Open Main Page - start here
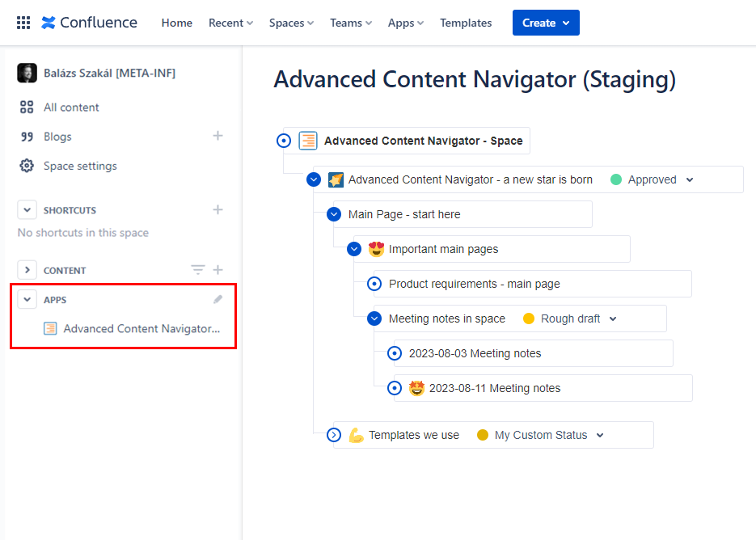 tap(404, 214)
